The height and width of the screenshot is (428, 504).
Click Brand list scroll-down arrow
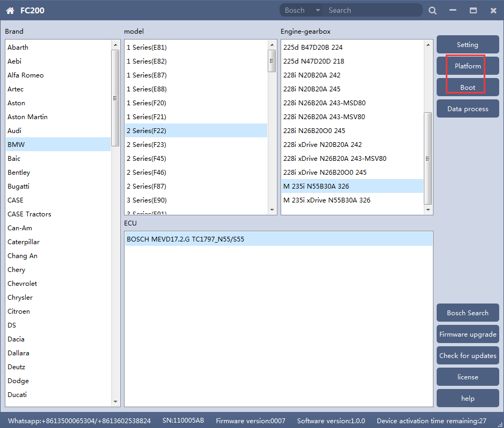point(115,402)
